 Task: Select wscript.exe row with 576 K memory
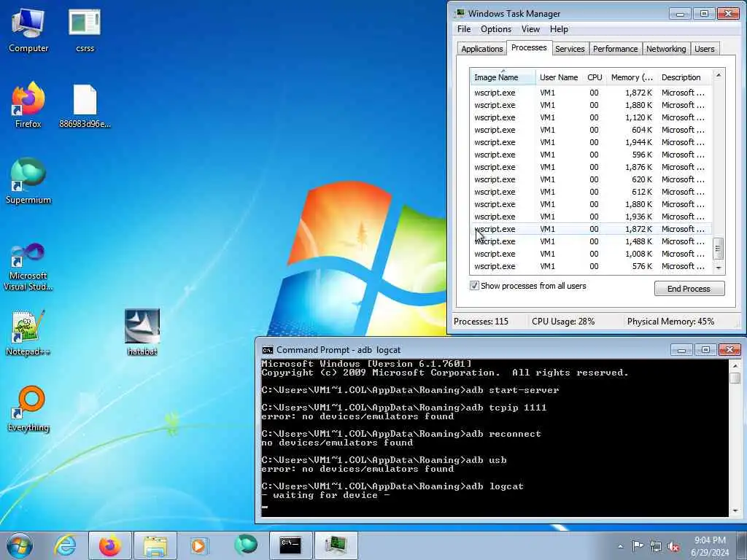point(591,266)
